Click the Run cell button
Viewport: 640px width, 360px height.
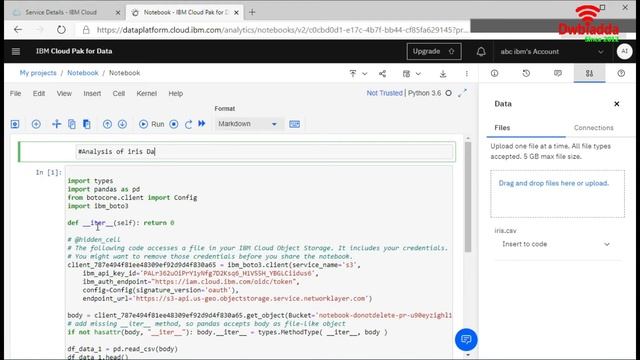pos(151,124)
